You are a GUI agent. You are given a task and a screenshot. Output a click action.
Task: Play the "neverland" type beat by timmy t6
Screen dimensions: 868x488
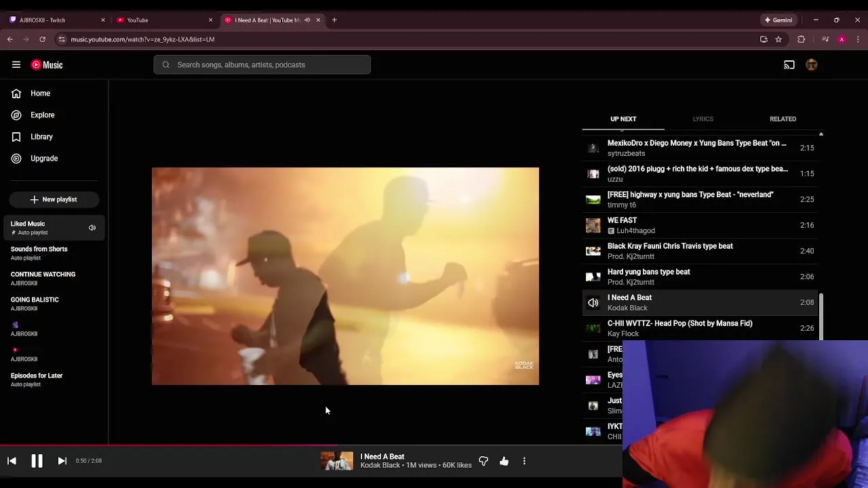coord(700,199)
